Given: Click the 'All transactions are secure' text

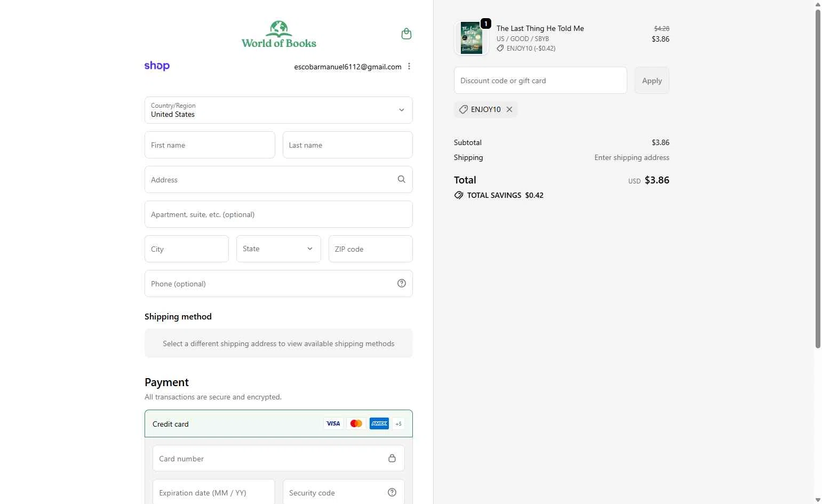Looking at the screenshot, I should tap(213, 397).
